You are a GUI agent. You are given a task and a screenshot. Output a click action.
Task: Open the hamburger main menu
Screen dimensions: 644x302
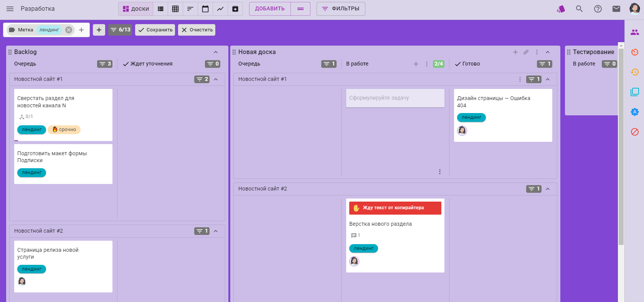pos(10,9)
